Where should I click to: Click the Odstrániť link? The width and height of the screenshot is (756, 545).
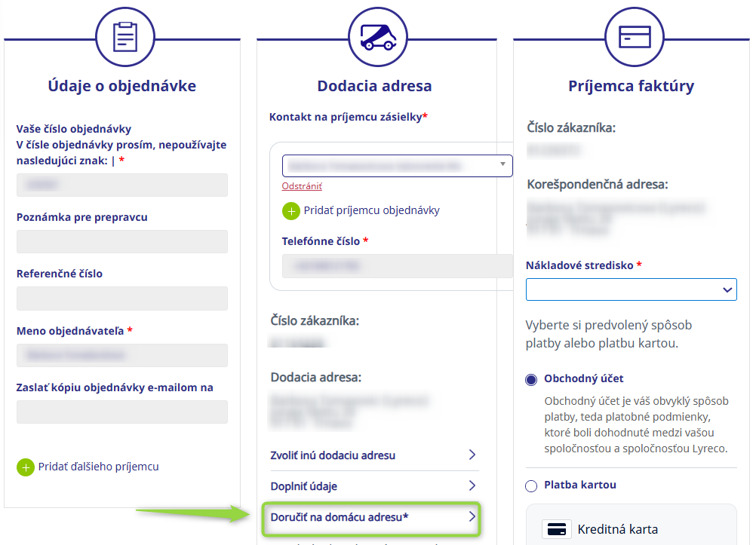[302, 186]
